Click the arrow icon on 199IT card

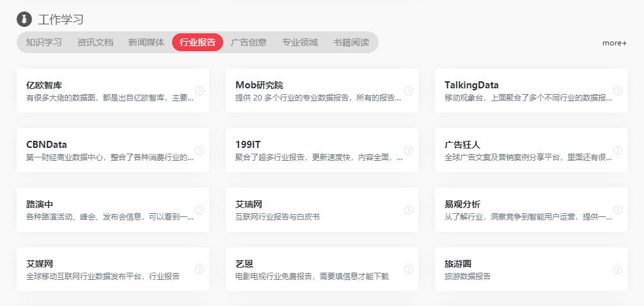point(409,150)
